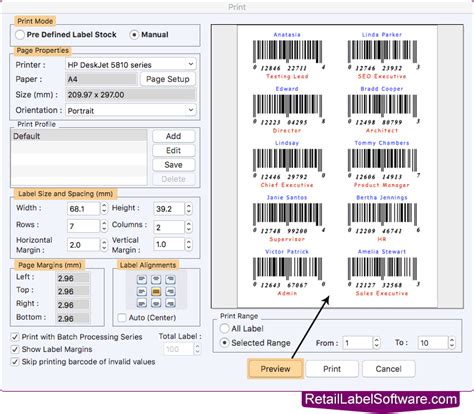The height and width of the screenshot is (414, 474).
Task: Click the Total Label field
Action: coord(178,349)
